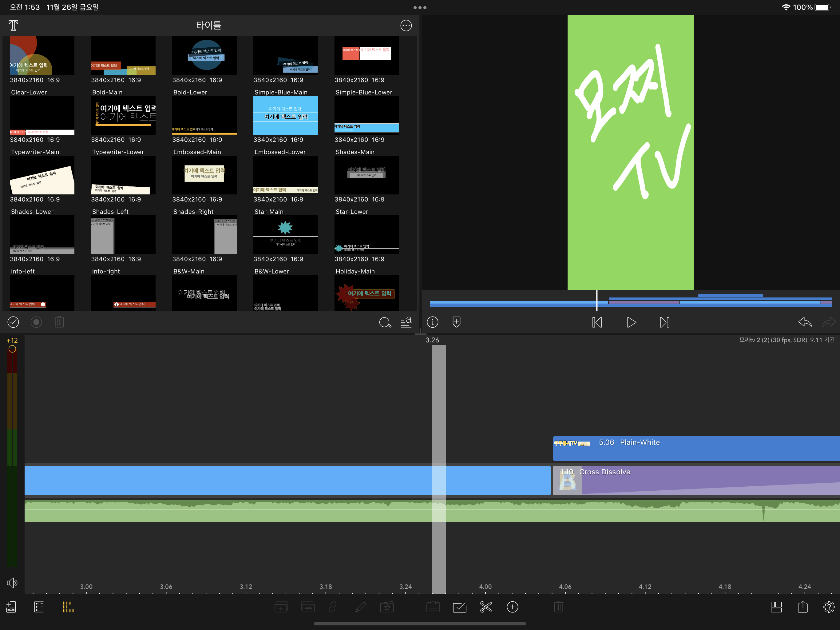Open the sort by name options
The image size is (840, 630).
pyautogui.click(x=406, y=323)
